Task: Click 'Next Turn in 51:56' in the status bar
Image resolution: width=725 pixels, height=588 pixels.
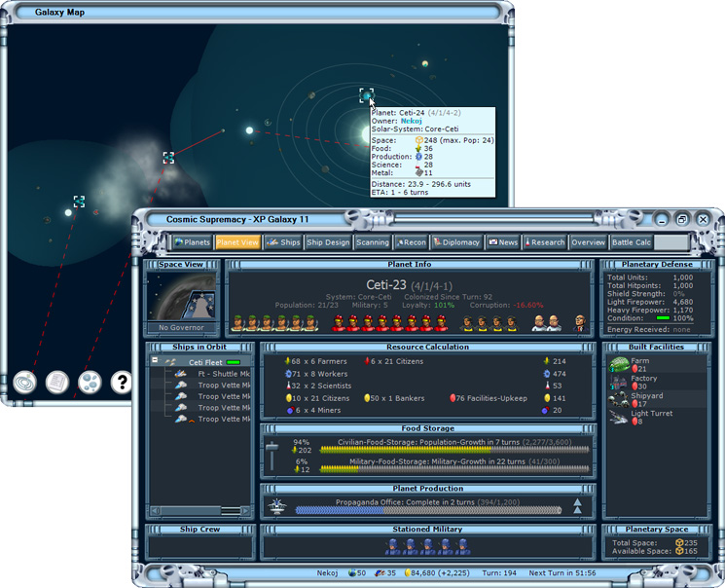Action: [x=562, y=572]
